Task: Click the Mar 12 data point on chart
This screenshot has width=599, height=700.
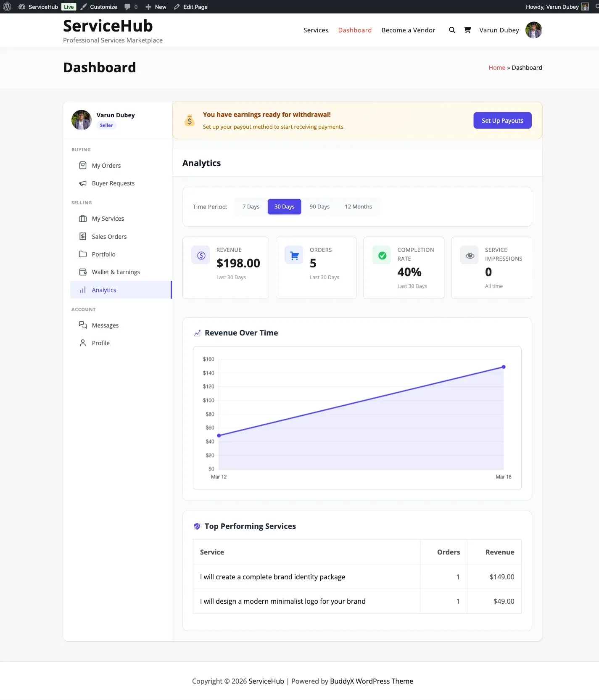Action: tap(219, 436)
